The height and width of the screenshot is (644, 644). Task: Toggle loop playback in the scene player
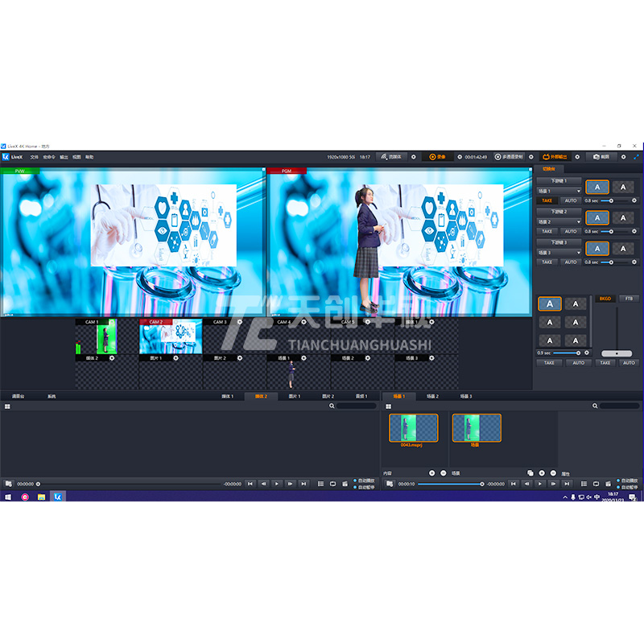[596, 484]
